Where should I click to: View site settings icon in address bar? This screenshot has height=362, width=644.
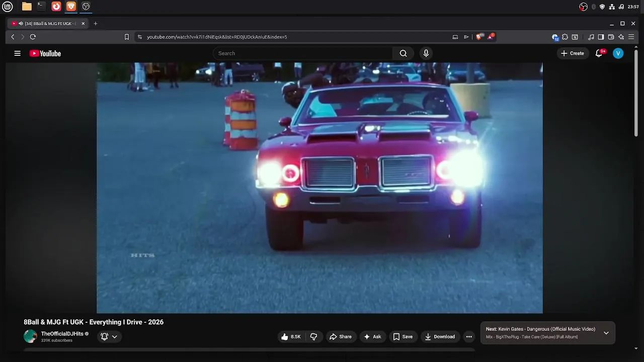coord(140,37)
